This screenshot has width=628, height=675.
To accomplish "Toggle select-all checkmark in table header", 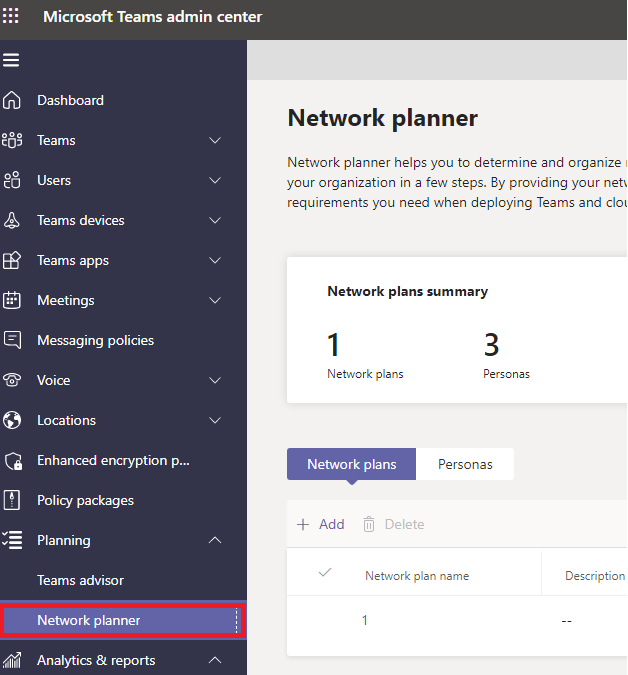I will pos(325,573).
